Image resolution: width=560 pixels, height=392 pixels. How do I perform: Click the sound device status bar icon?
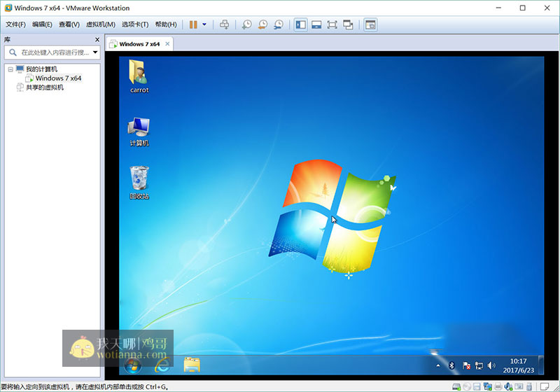tap(509, 386)
